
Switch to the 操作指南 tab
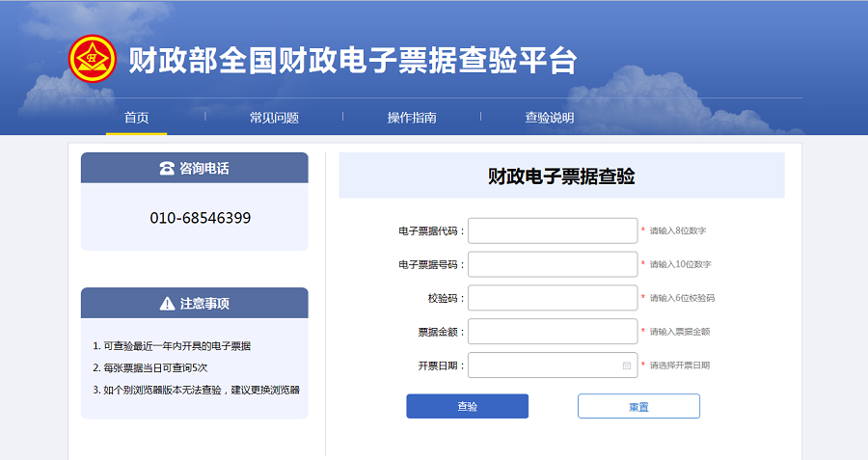click(412, 118)
